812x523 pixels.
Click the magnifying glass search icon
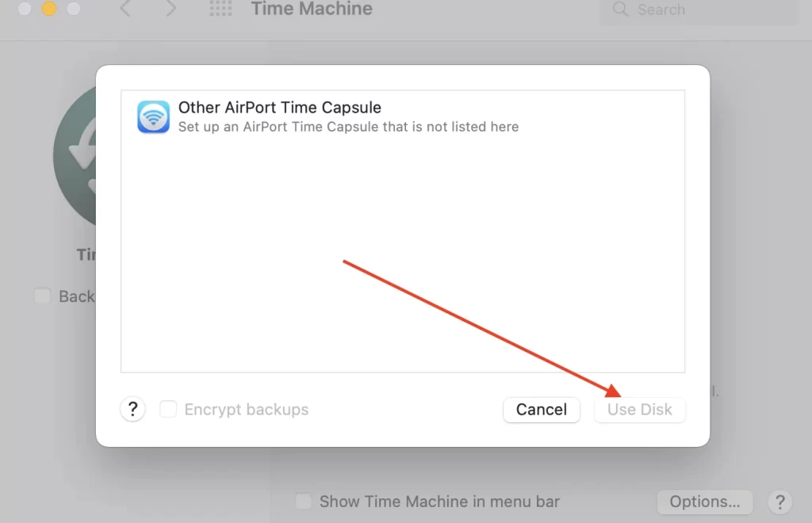click(x=620, y=9)
